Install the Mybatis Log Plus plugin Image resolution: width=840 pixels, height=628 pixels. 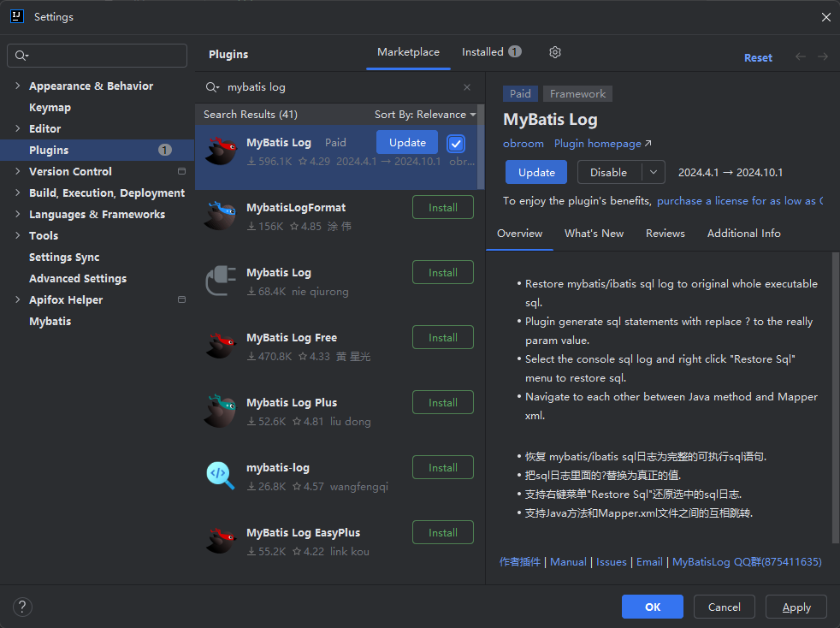[x=442, y=402]
